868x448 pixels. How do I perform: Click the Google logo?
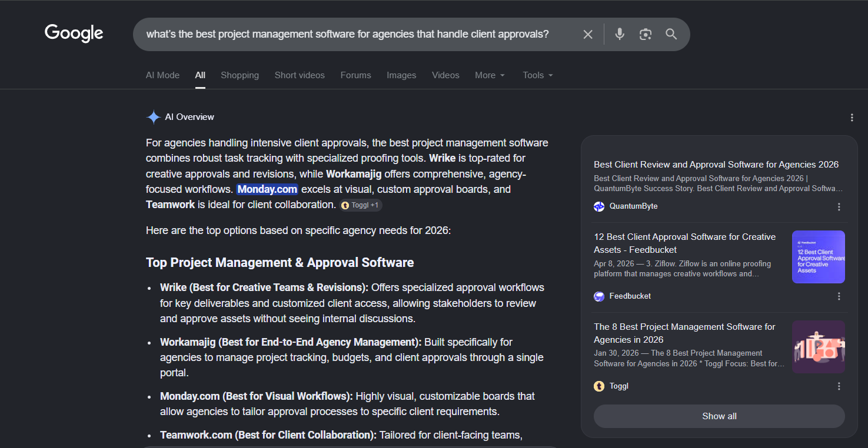click(74, 34)
